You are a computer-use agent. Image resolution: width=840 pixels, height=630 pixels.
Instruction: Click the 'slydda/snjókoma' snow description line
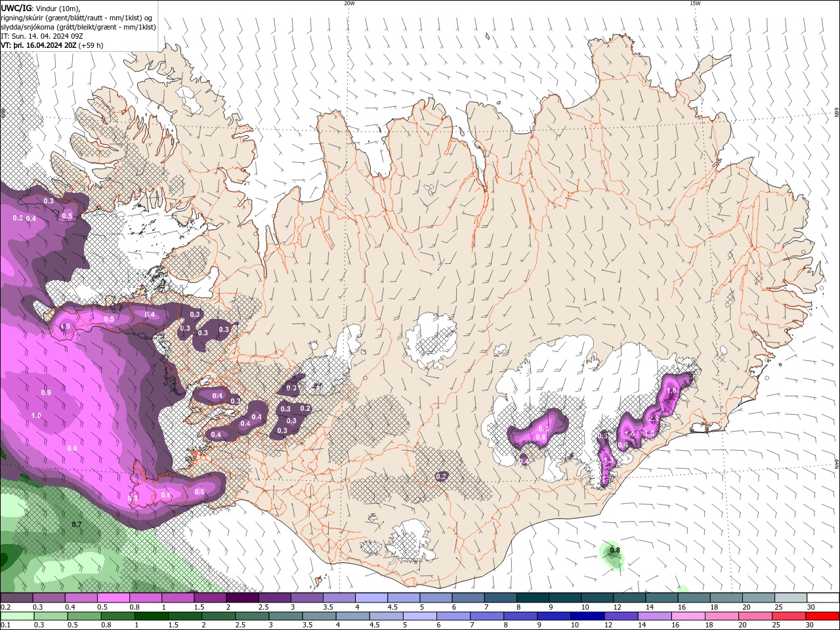(x=78, y=27)
